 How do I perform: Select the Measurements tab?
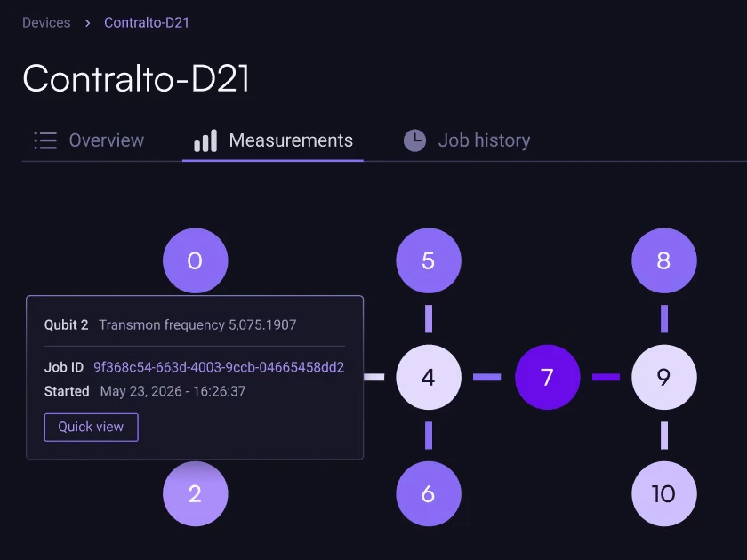[x=273, y=140]
